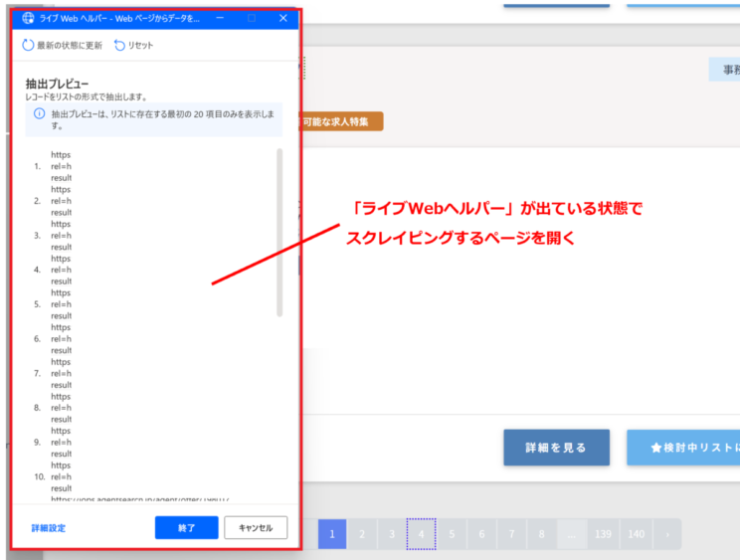Go to pagination page 139

click(x=603, y=534)
